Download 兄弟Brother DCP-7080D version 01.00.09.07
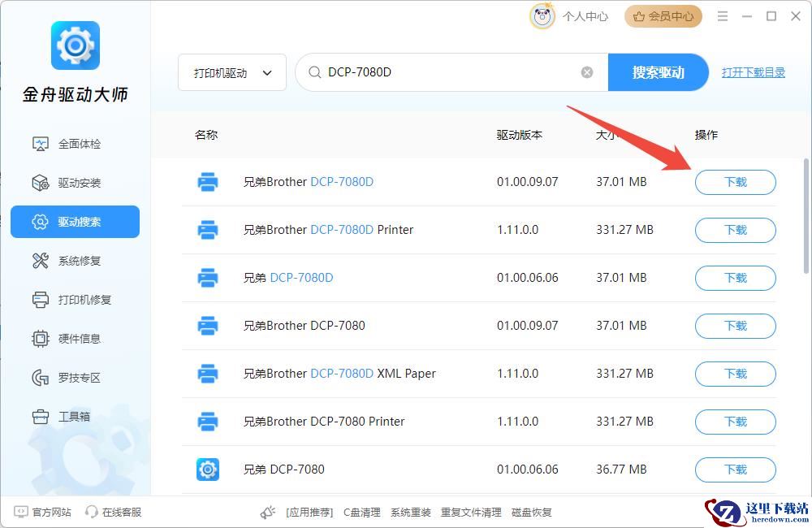812x528 pixels. click(x=736, y=182)
